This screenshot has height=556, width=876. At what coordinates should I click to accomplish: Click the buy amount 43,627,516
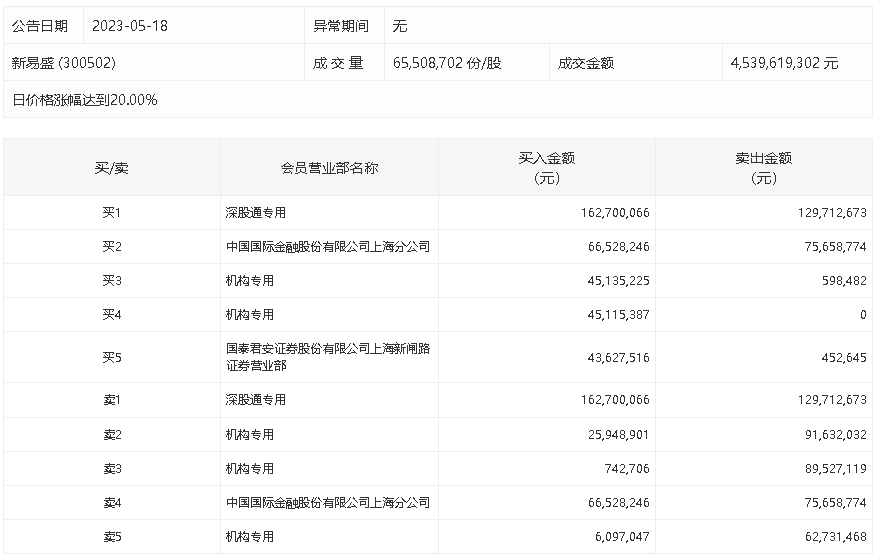tap(618, 357)
